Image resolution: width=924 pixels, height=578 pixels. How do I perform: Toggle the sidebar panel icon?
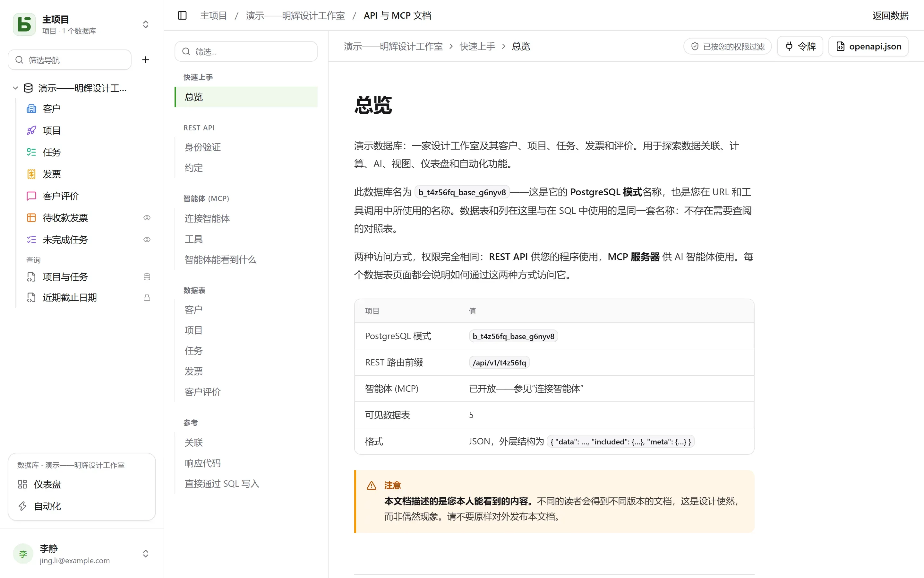tap(182, 15)
